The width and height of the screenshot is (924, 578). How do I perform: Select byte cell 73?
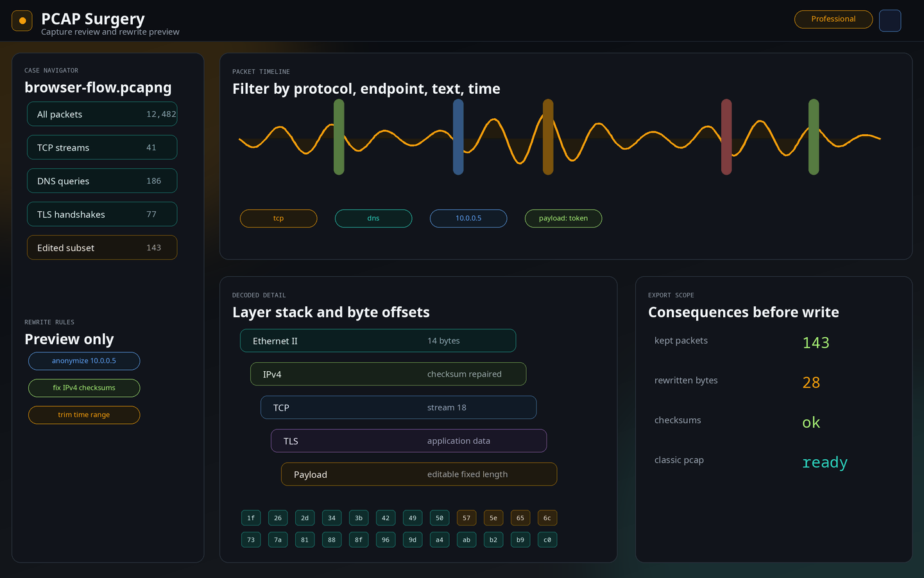click(251, 540)
